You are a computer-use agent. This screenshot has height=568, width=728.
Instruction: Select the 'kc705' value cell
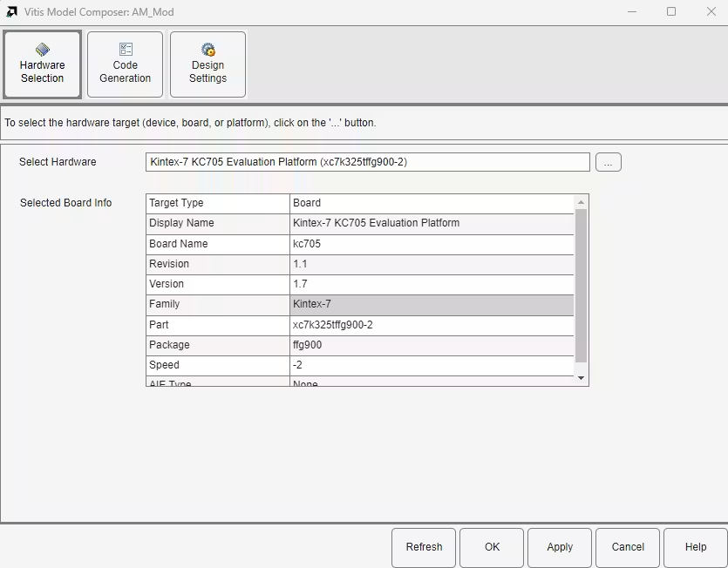(432, 244)
